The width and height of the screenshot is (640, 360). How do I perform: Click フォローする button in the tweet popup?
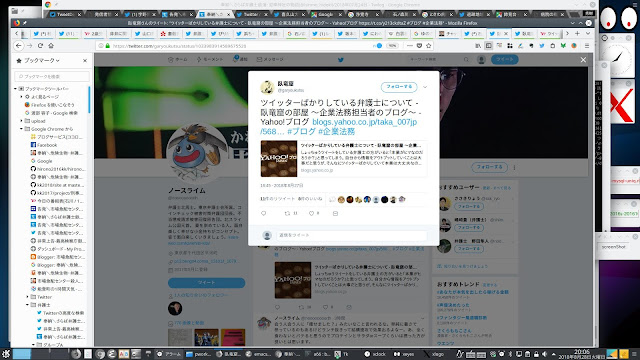(399, 87)
